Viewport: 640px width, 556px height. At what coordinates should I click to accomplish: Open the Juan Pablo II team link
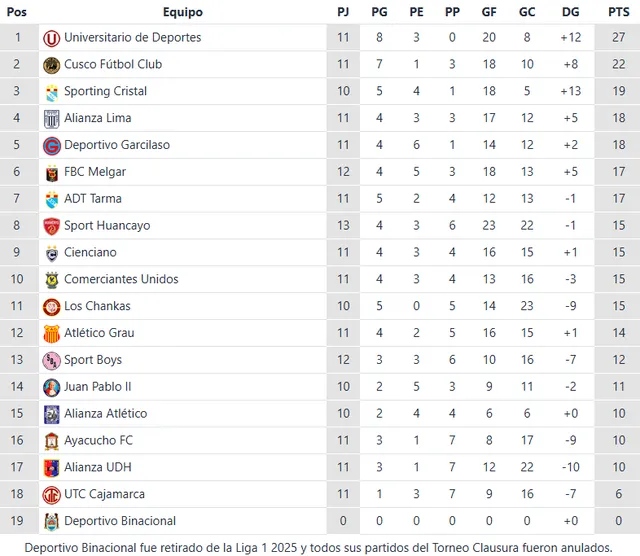pyautogui.click(x=98, y=386)
